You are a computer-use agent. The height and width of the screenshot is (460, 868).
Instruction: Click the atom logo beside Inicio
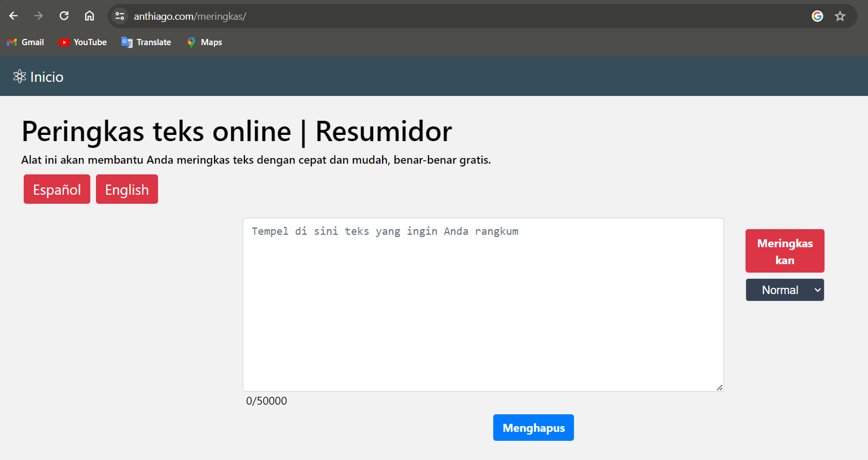point(20,77)
